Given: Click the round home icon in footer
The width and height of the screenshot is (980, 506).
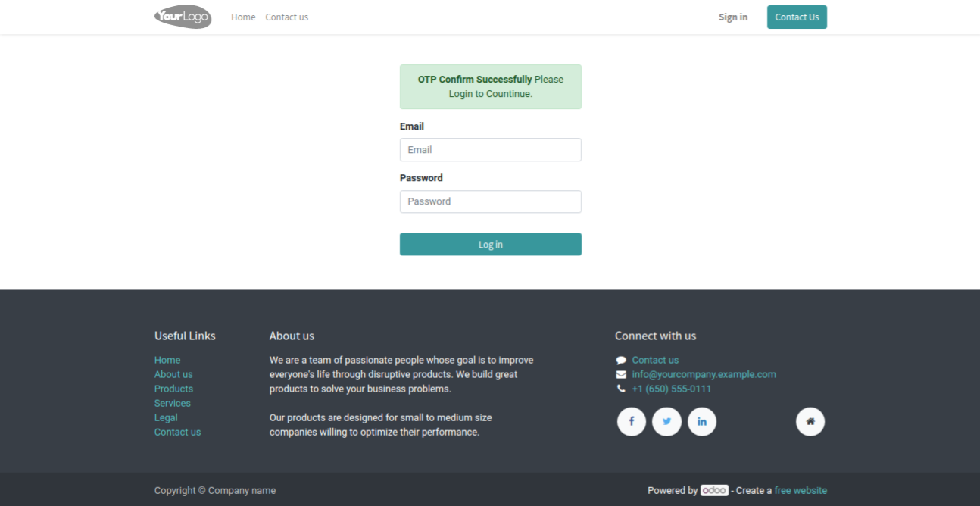Looking at the screenshot, I should click(810, 422).
